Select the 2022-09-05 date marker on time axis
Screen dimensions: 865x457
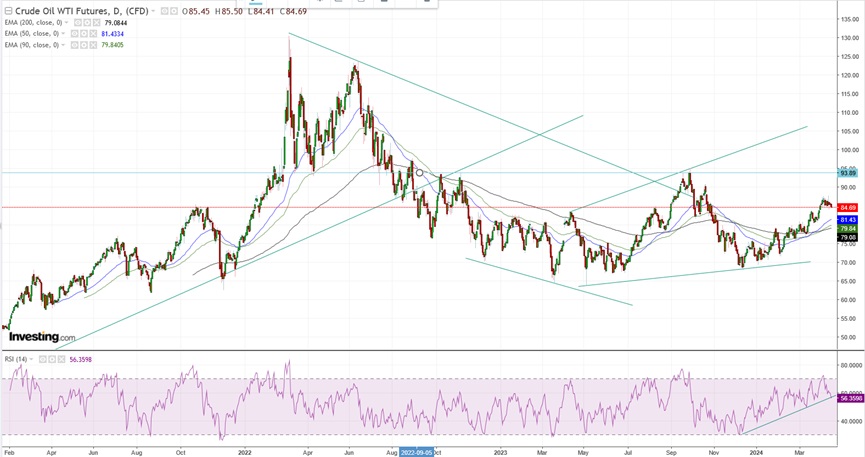point(417,452)
